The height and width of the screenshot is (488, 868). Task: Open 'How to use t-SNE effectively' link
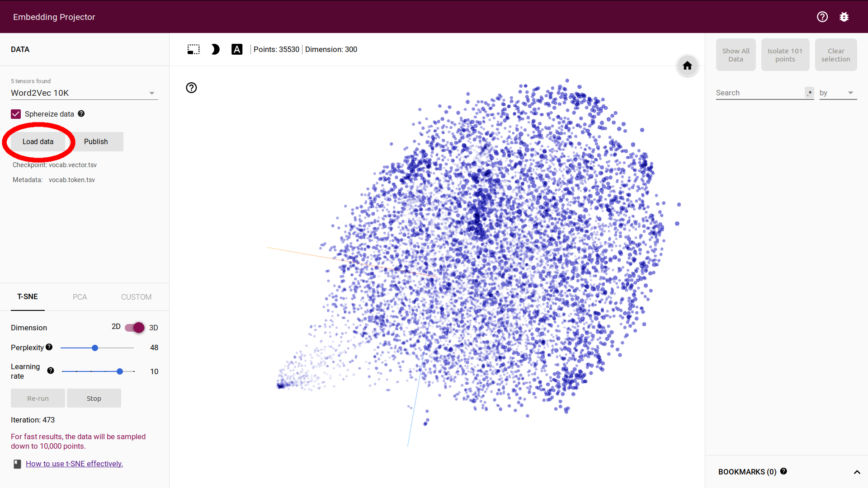[74, 464]
